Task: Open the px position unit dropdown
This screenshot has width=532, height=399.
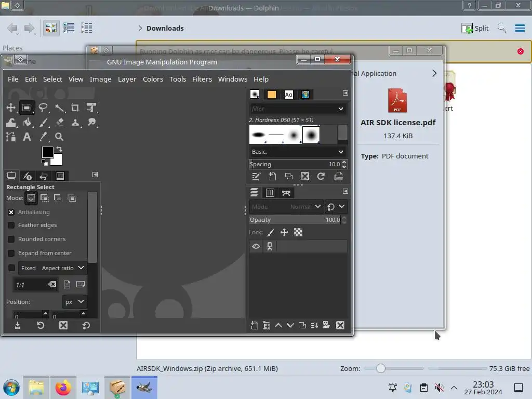Action: point(74,302)
